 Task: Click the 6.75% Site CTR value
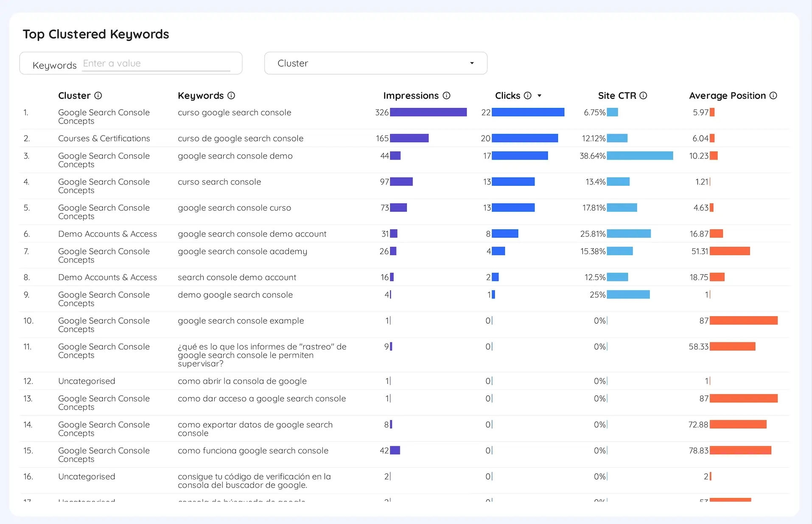(x=594, y=113)
